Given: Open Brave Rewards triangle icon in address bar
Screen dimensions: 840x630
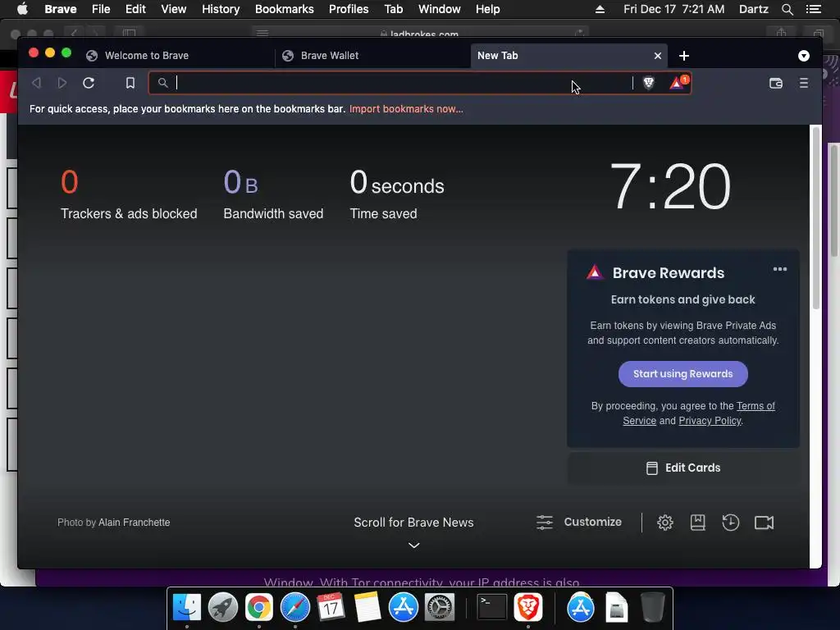Looking at the screenshot, I should coord(678,83).
